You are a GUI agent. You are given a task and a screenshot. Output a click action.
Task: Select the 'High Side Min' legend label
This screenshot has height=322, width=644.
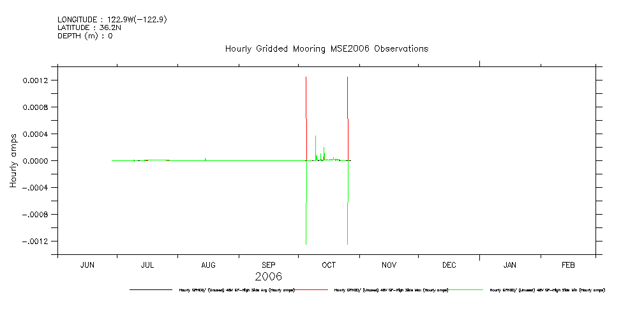tap(547, 290)
